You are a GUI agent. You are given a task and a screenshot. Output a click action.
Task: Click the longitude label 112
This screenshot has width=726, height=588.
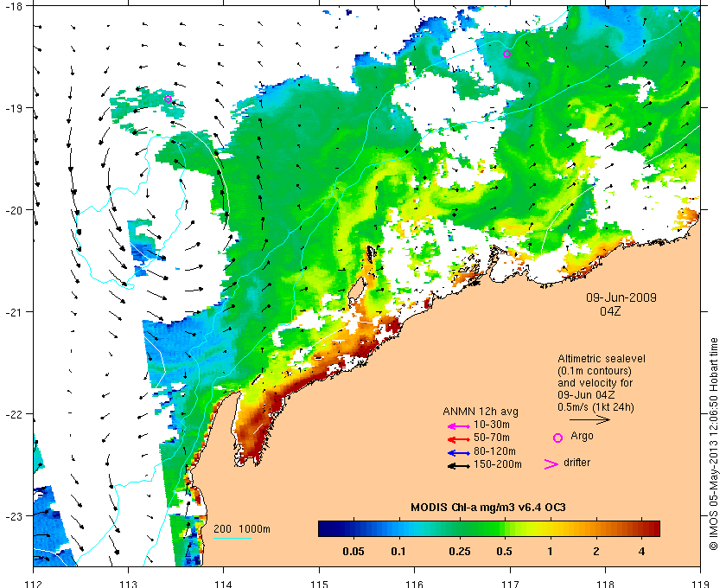(33, 584)
